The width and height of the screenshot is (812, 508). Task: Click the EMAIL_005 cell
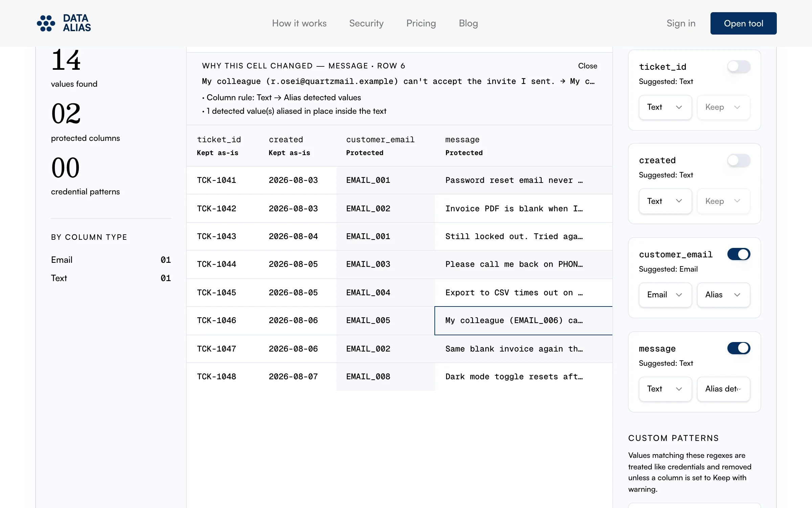point(385,320)
